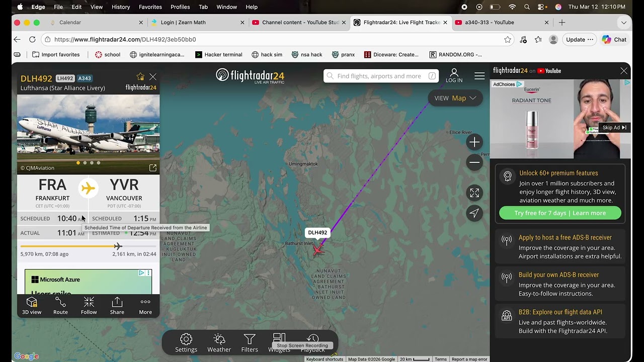
Task: Click the Microsoft Azure advertisement
Action: pyautogui.click(x=89, y=282)
